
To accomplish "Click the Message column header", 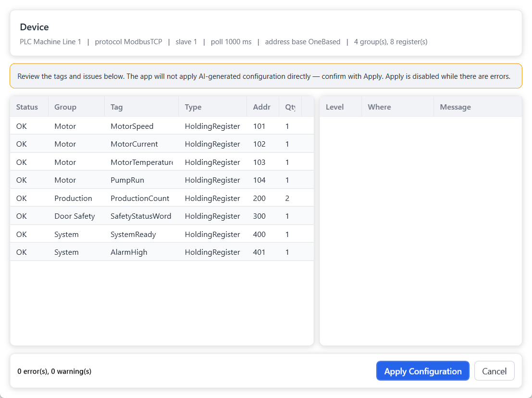I will (478, 107).
